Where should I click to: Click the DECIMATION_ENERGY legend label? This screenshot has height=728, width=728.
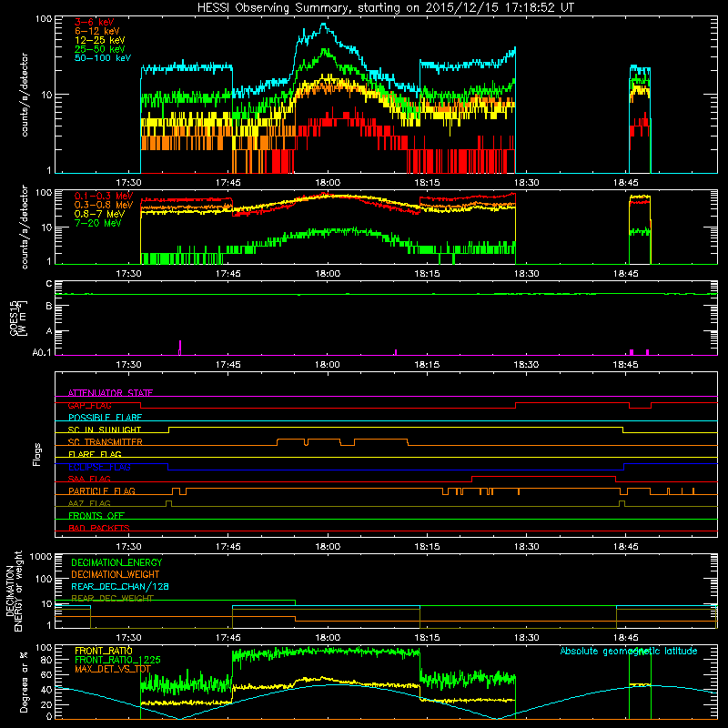[x=116, y=562]
